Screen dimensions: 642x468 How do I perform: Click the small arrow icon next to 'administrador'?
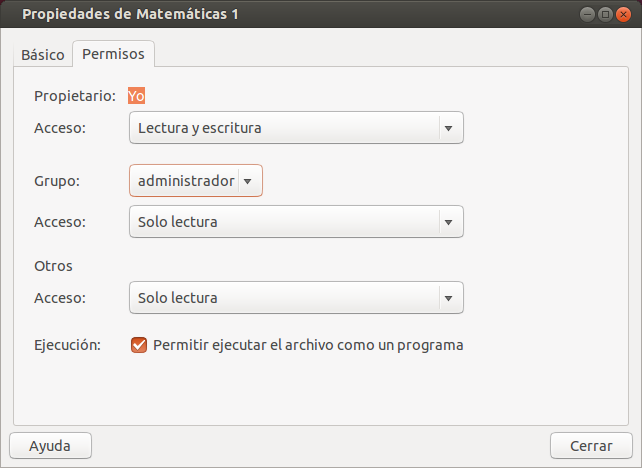247,181
